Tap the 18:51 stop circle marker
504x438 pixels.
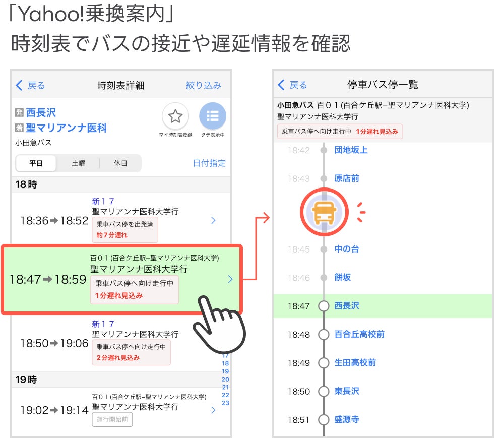click(x=324, y=420)
